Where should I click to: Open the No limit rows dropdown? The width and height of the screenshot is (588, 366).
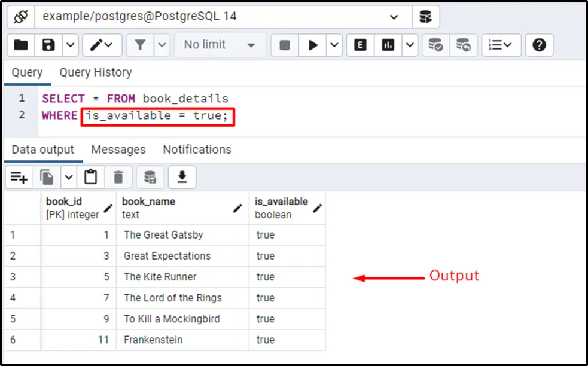[220, 45]
